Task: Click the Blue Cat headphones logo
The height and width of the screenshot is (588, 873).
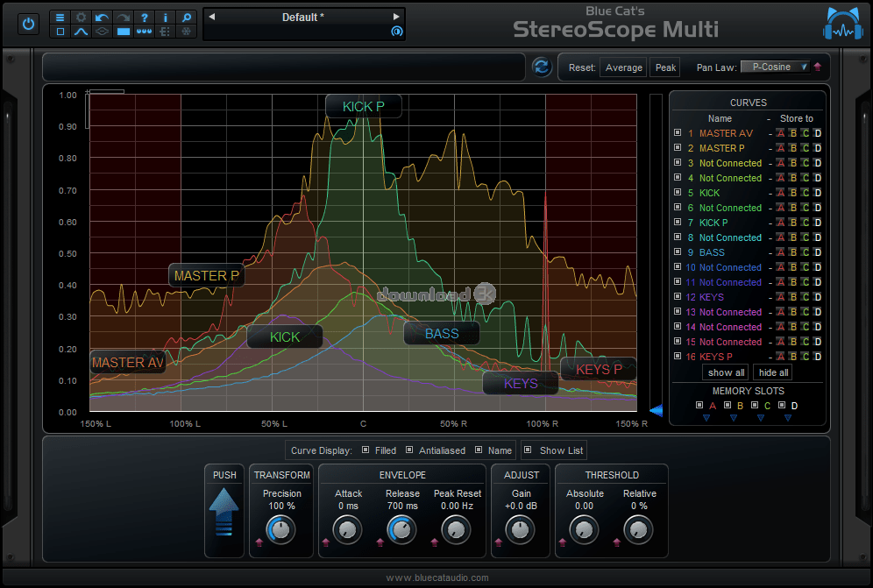Action: point(843,24)
